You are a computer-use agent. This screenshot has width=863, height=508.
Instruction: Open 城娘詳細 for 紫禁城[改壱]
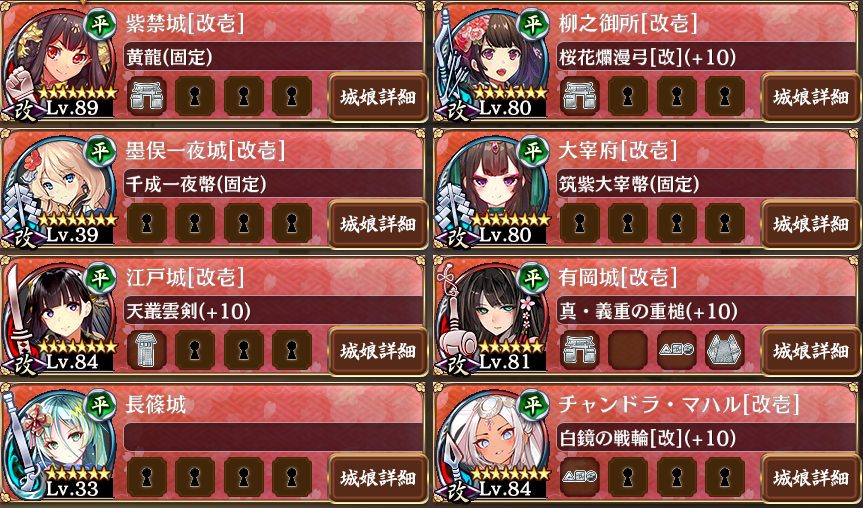[x=378, y=97]
